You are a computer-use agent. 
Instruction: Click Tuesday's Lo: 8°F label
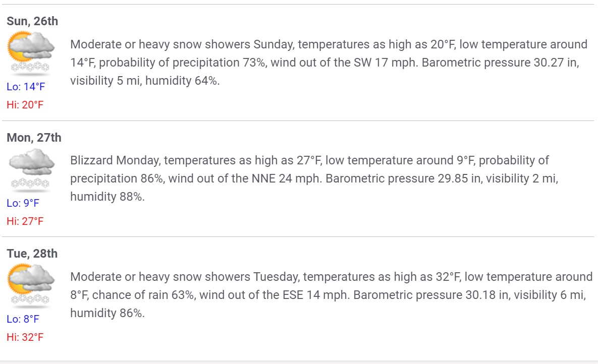[x=23, y=319]
